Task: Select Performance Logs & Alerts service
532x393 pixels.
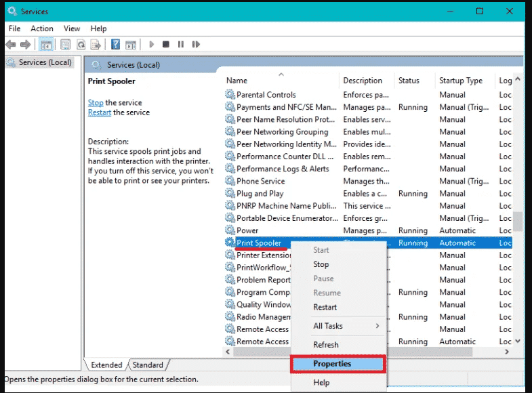Action: pyautogui.click(x=368, y=169)
